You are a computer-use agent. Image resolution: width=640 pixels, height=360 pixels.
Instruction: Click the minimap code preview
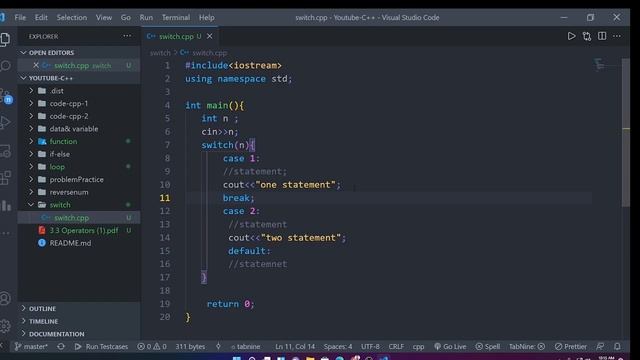coord(600,64)
